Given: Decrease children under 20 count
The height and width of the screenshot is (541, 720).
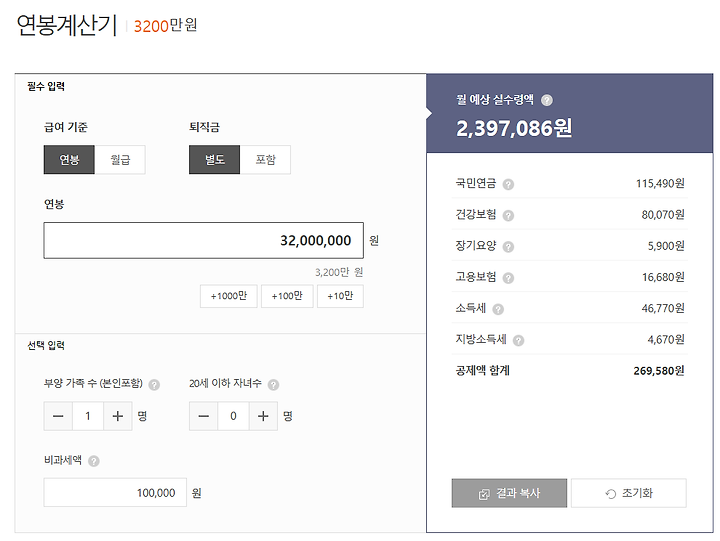Looking at the screenshot, I should point(203,416).
